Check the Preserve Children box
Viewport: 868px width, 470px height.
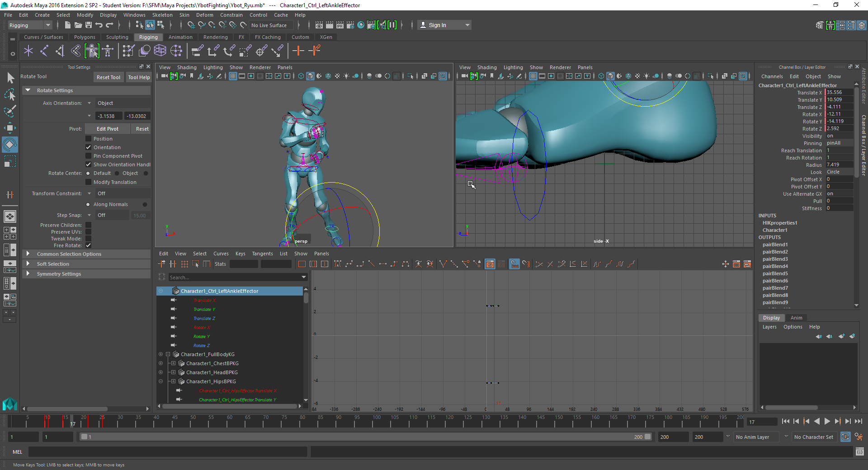click(x=89, y=225)
